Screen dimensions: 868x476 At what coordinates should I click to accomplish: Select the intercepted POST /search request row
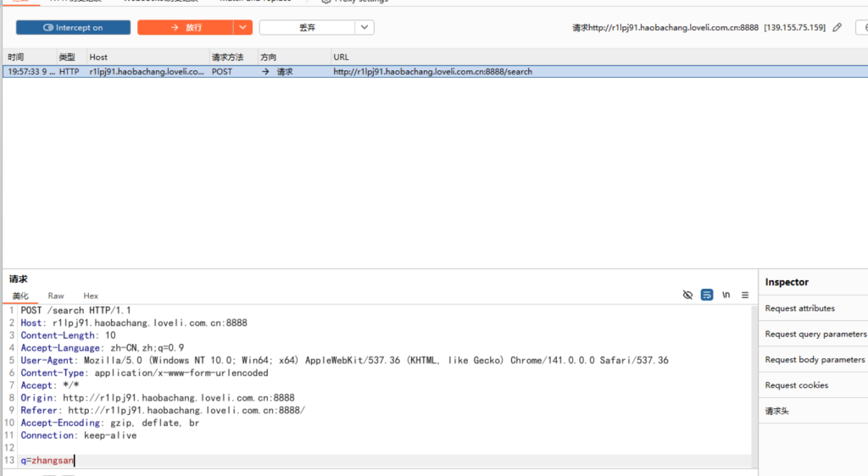point(339,72)
